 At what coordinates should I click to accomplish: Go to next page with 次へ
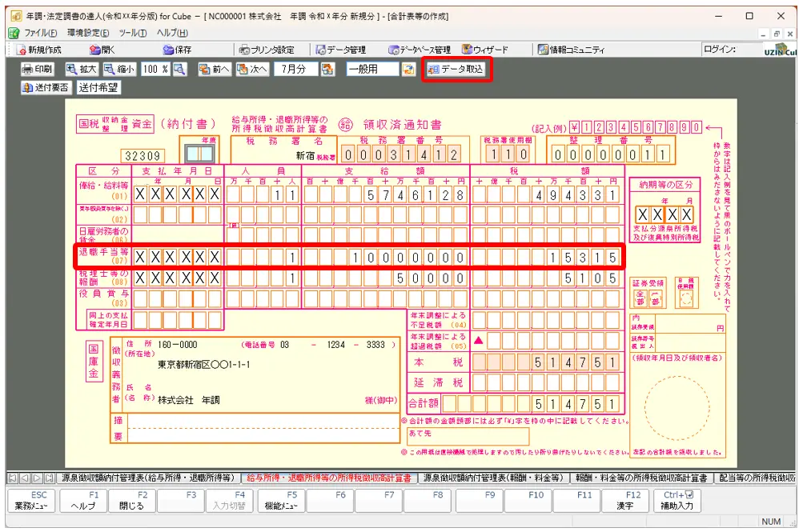pos(252,69)
